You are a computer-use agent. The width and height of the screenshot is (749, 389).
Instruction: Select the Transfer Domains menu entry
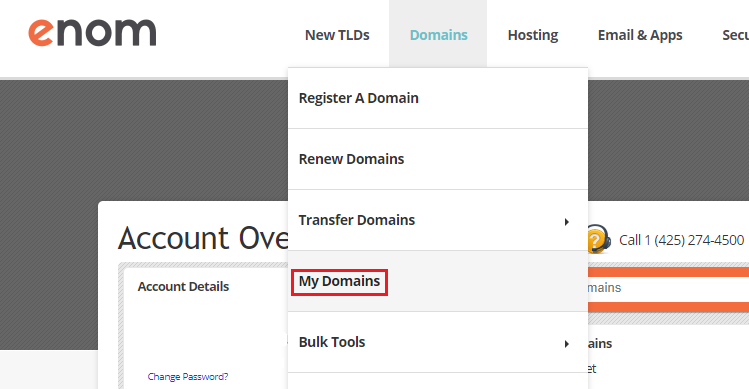pyautogui.click(x=438, y=220)
